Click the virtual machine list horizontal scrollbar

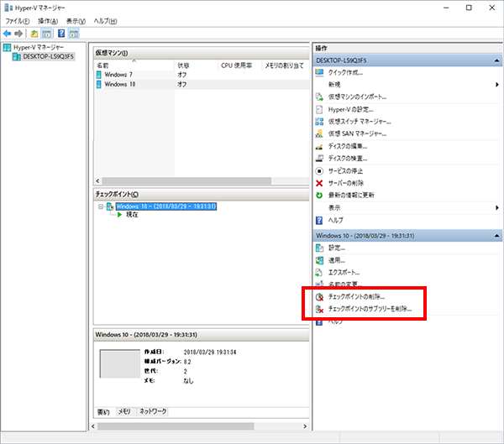coord(186,181)
